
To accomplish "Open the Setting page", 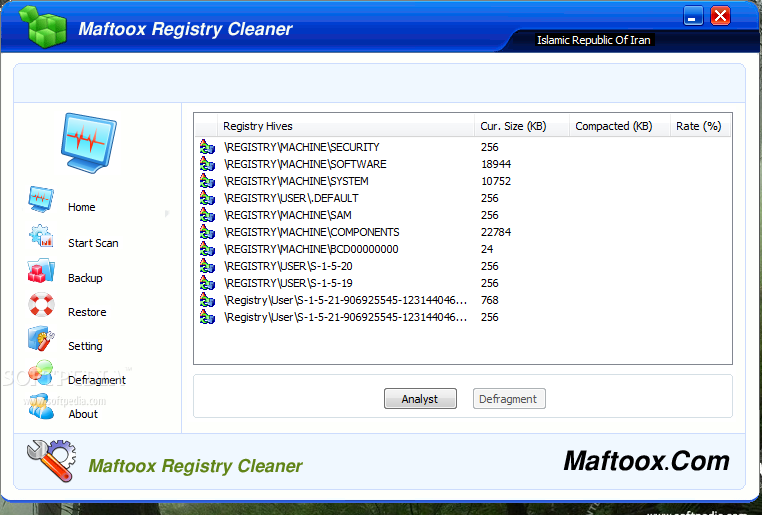I will [x=86, y=346].
